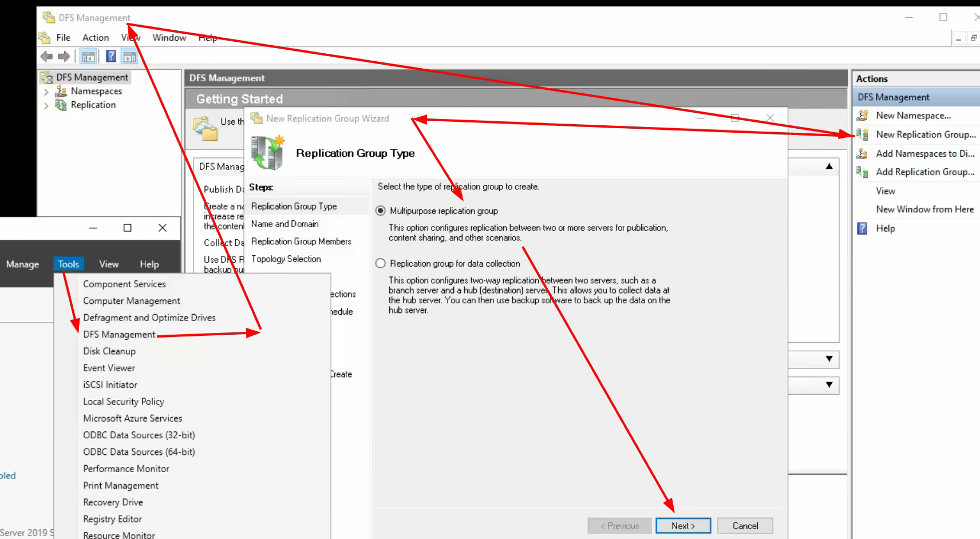
Task: Choose Performance Monitor from Tools menu
Action: pyautogui.click(x=127, y=469)
